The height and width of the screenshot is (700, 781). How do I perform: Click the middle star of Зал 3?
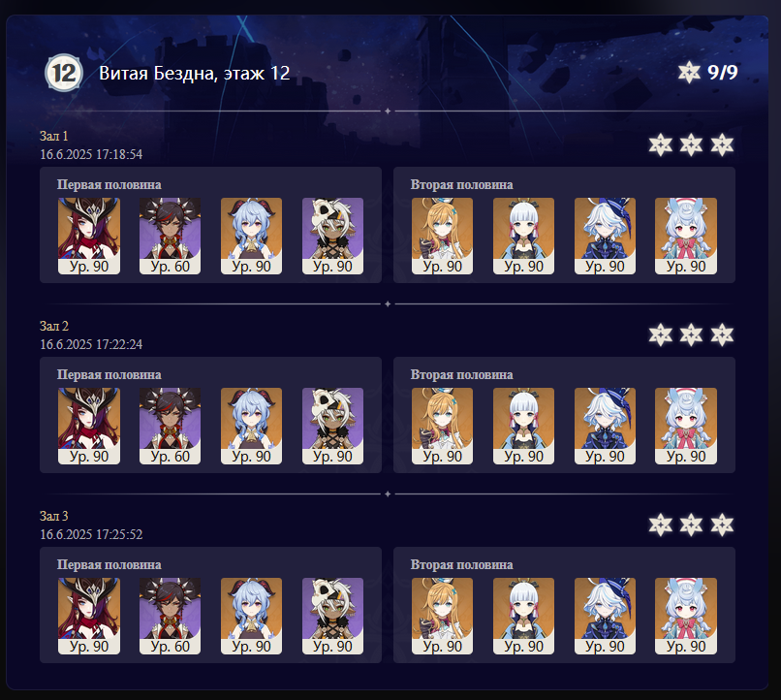[x=691, y=525]
